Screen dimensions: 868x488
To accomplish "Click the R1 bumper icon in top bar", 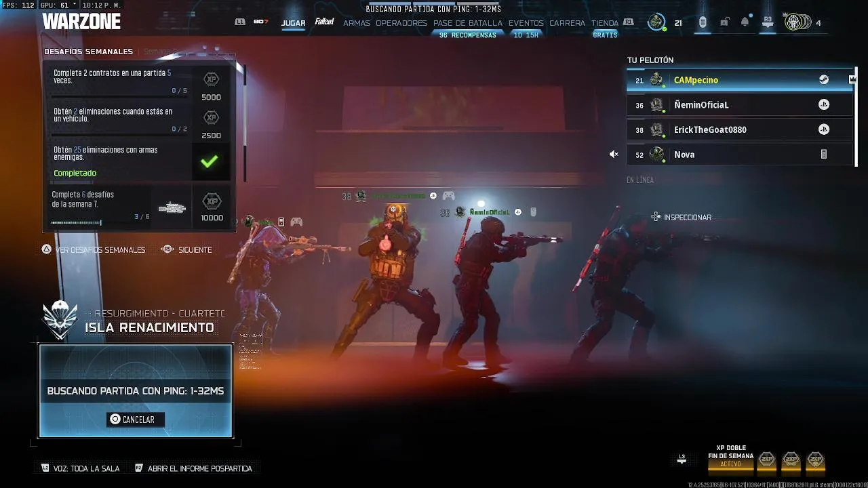I will click(628, 22).
